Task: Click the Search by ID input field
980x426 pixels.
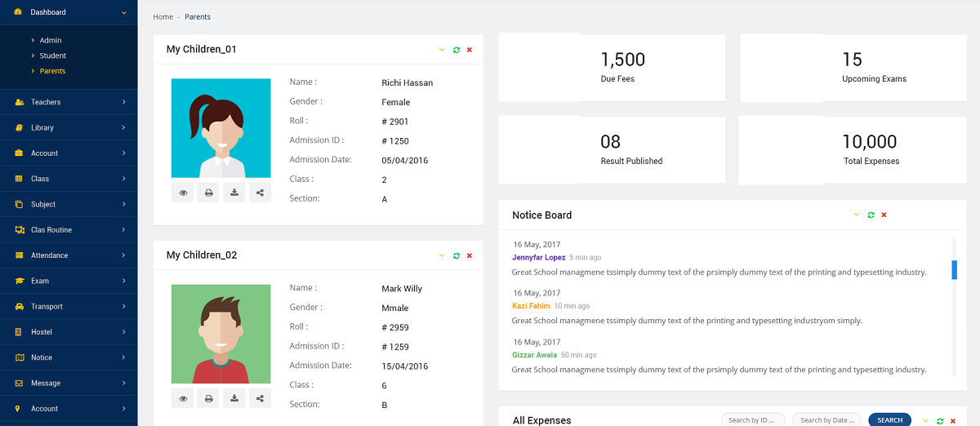Action: click(752, 420)
